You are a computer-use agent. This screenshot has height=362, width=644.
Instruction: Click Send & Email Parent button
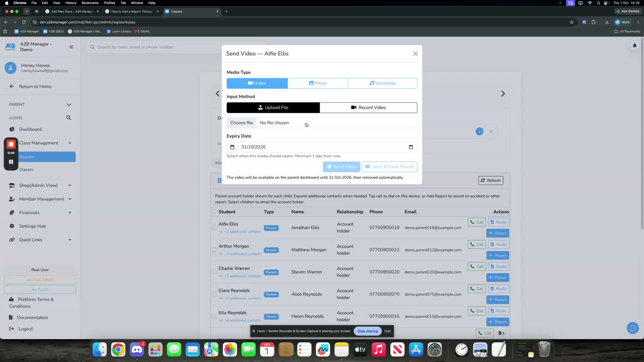click(x=389, y=167)
